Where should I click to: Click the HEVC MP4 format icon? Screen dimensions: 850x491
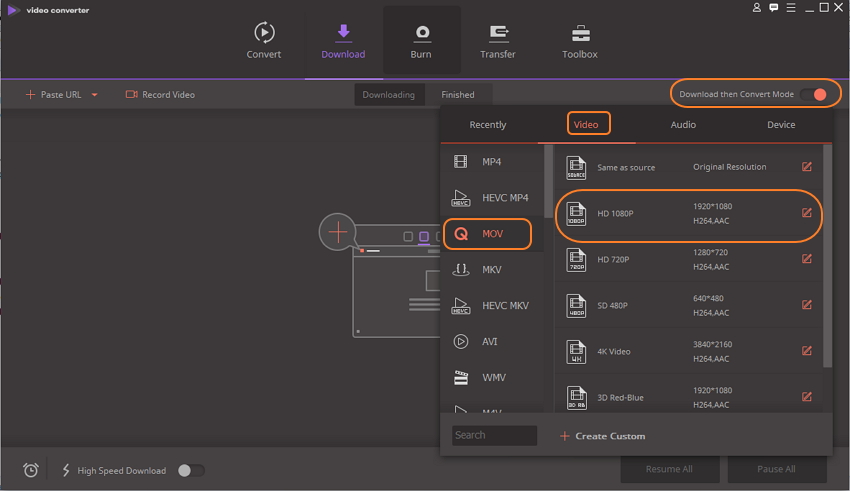(x=461, y=198)
